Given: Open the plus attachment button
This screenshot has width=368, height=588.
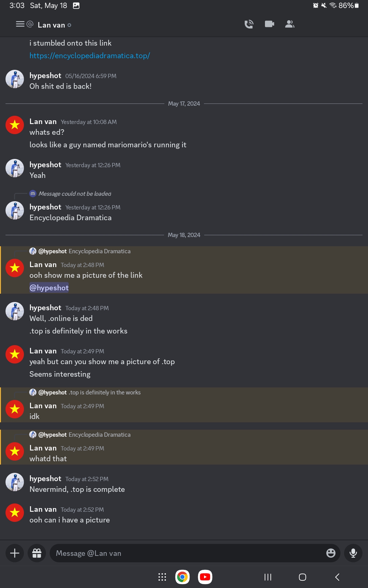Looking at the screenshot, I should tap(15, 553).
